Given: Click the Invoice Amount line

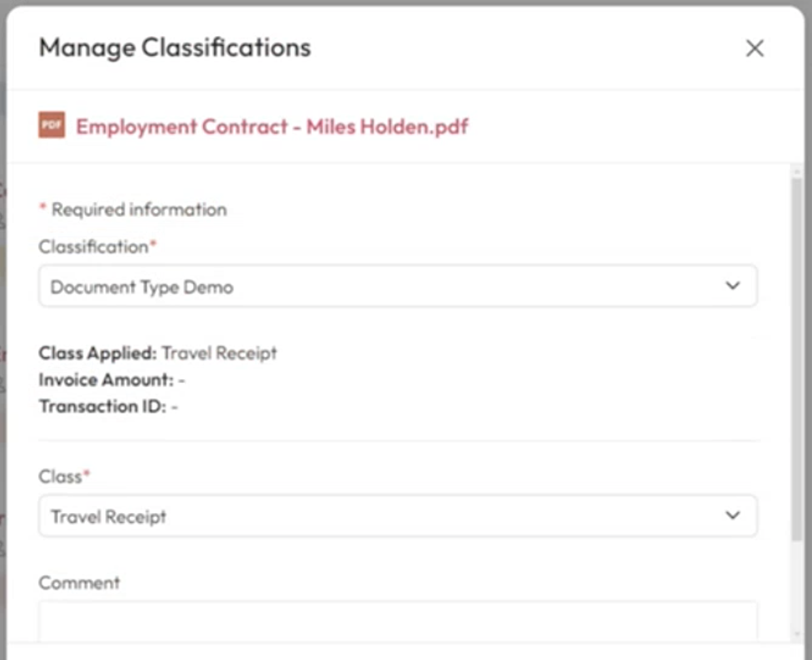Looking at the screenshot, I should click(x=111, y=380).
